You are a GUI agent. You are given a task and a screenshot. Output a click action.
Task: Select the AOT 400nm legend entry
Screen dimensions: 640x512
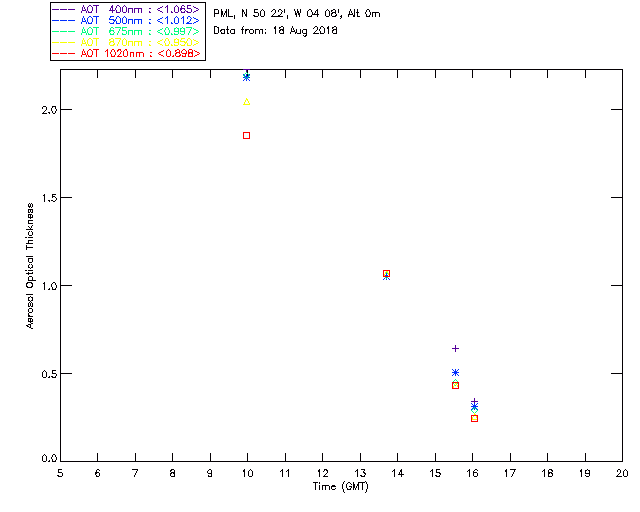tap(127, 9)
